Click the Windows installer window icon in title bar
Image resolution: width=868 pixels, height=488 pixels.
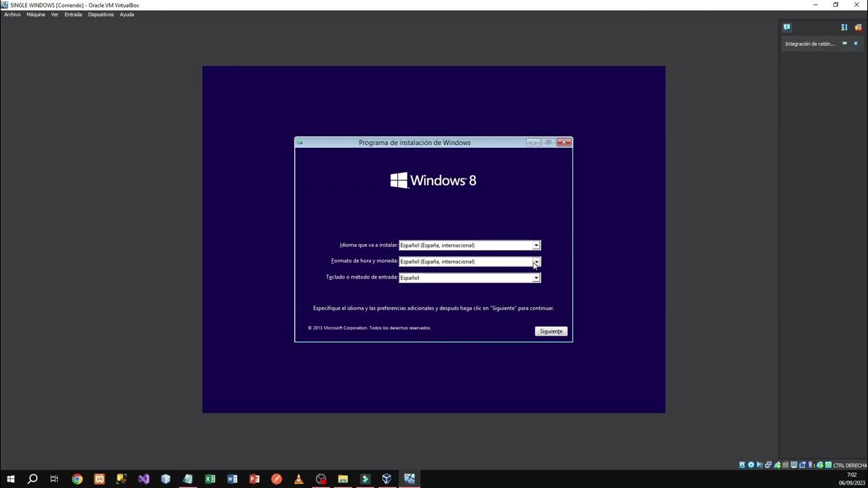tap(300, 142)
